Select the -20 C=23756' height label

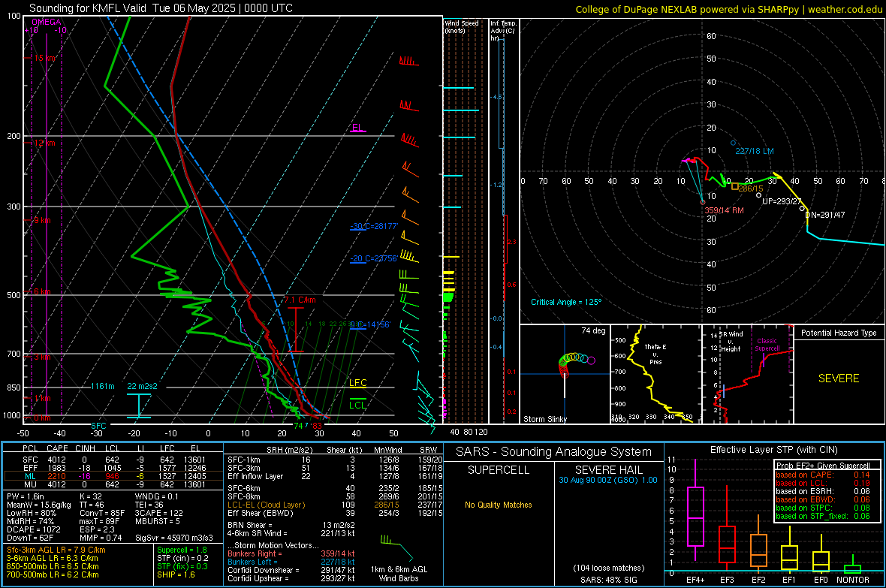[374, 258]
